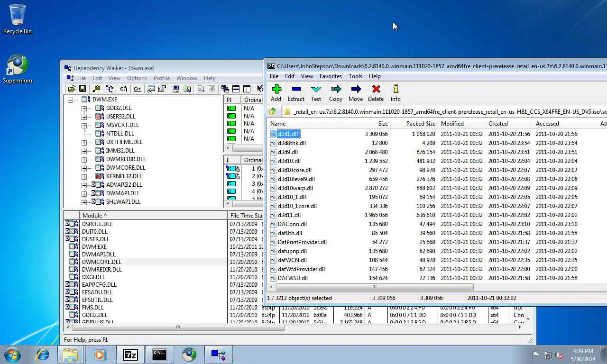
Task: Click the Tile Vertically icon in Dependency Walker
Action: click(247, 89)
